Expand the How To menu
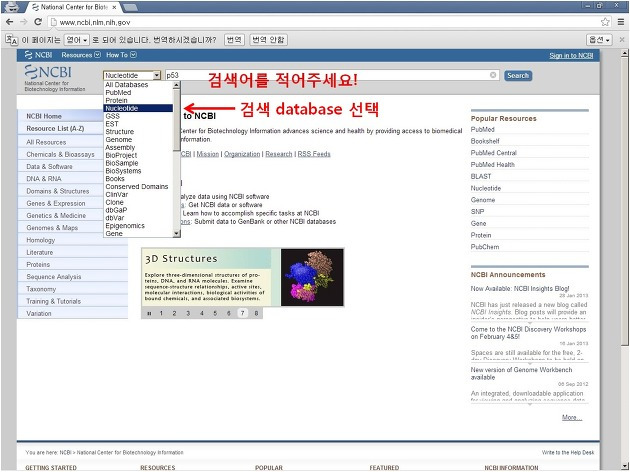This screenshot has width=630, height=472. tap(121, 55)
